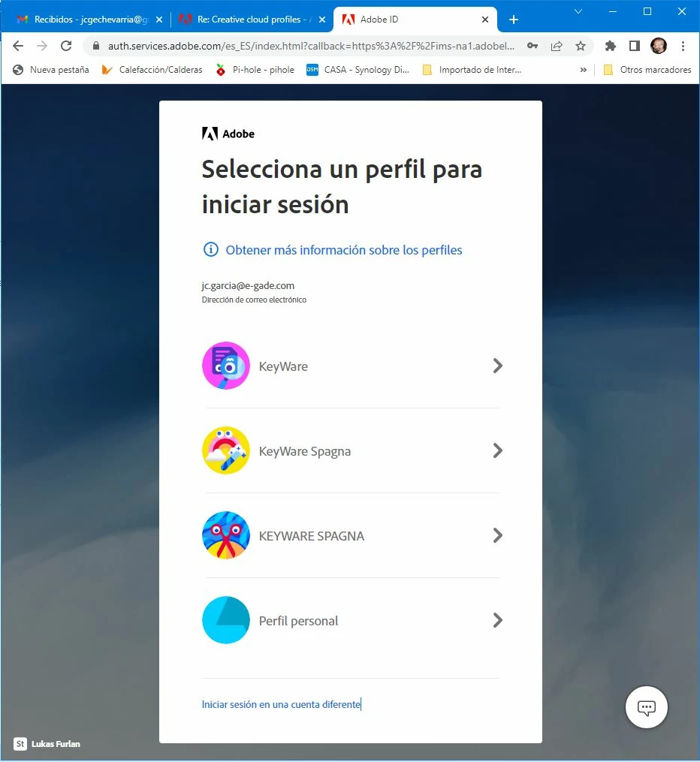Open Obtener más información sobre los perfiles
Image resolution: width=700 pixels, height=762 pixels.
(x=344, y=250)
